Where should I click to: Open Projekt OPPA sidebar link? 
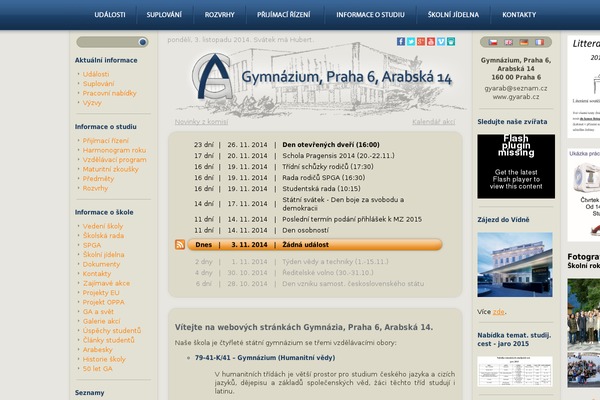coord(103,302)
